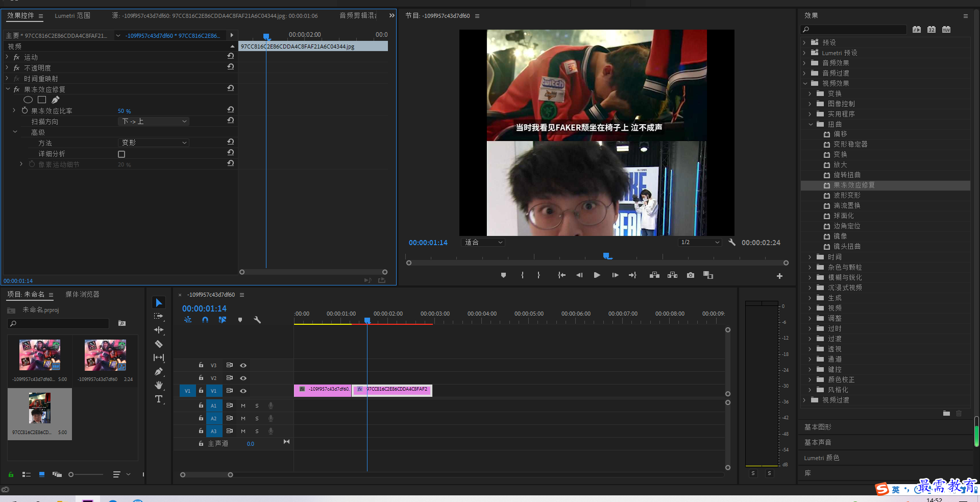Adjust the project thumbnail zoom slider
The height and width of the screenshot is (502, 980).
[71, 474]
